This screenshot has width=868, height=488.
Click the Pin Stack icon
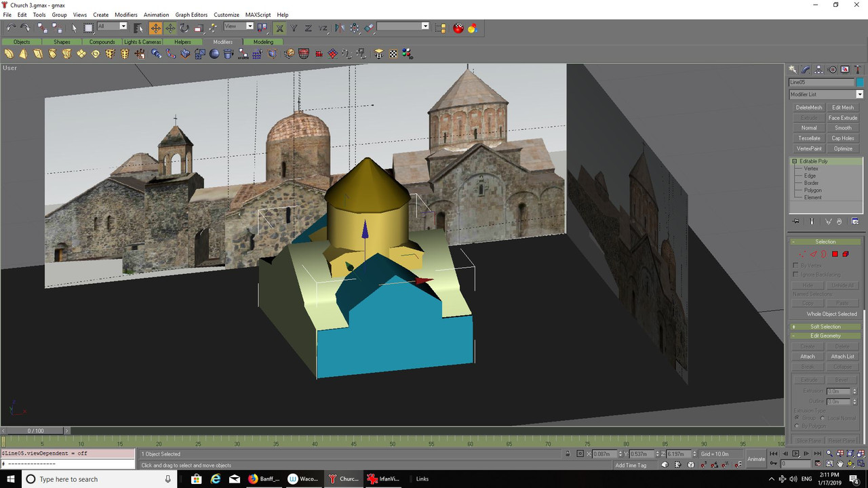point(795,221)
